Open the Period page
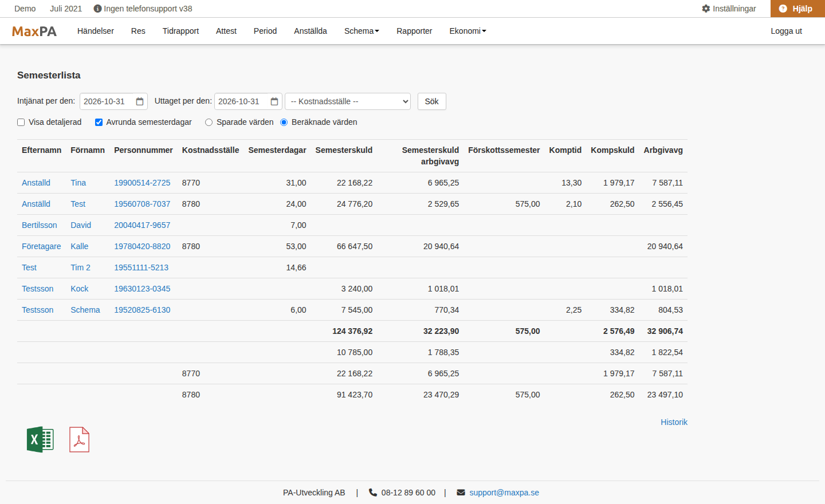The width and height of the screenshot is (825, 504). pos(265,31)
